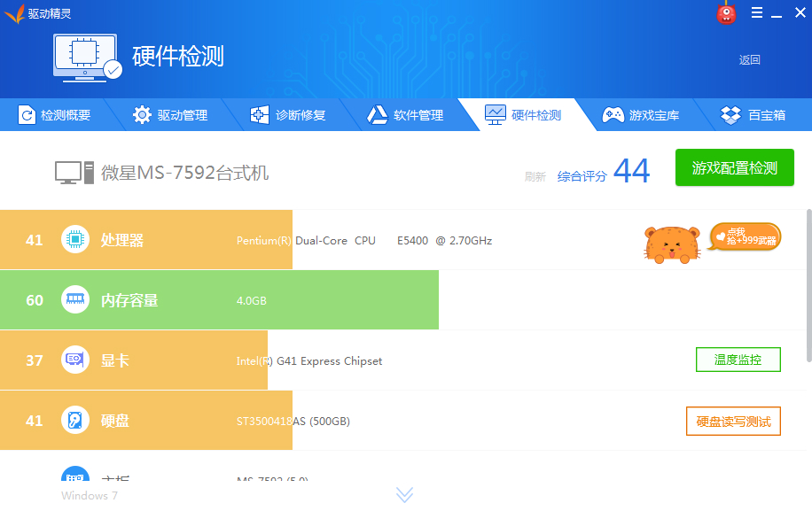Select the 软件管理 tab
812x511 pixels.
point(406,115)
